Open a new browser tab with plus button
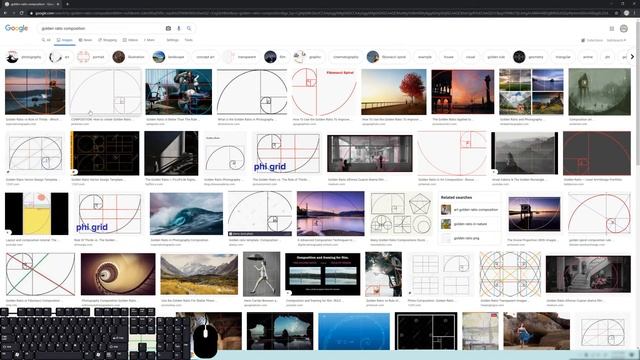The width and height of the screenshot is (640, 360). coord(67,4)
